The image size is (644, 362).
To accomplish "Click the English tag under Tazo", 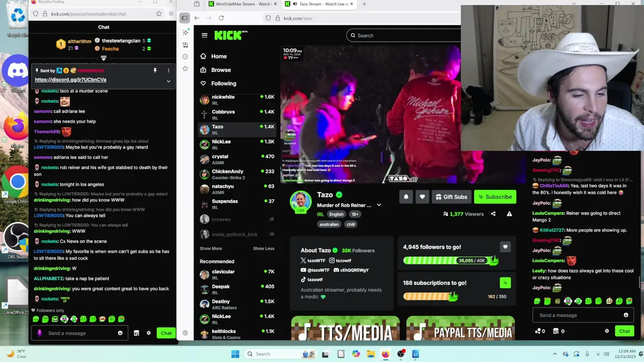I will [x=336, y=214].
